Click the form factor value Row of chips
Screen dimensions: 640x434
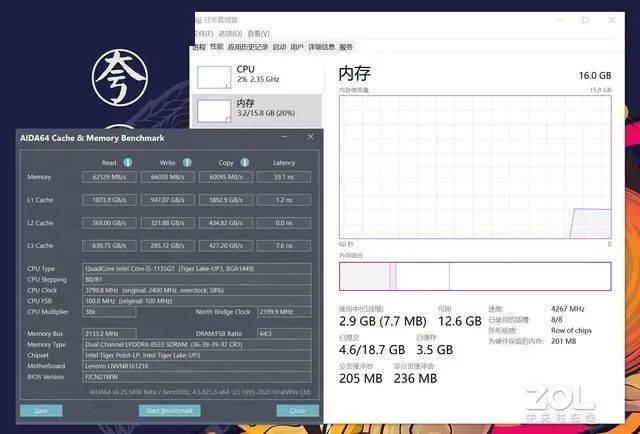[x=571, y=331]
